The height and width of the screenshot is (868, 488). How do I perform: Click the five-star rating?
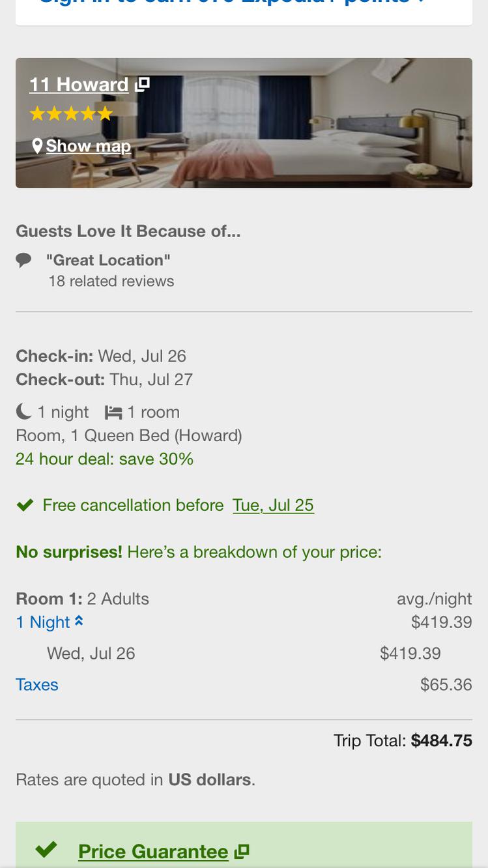click(71, 114)
